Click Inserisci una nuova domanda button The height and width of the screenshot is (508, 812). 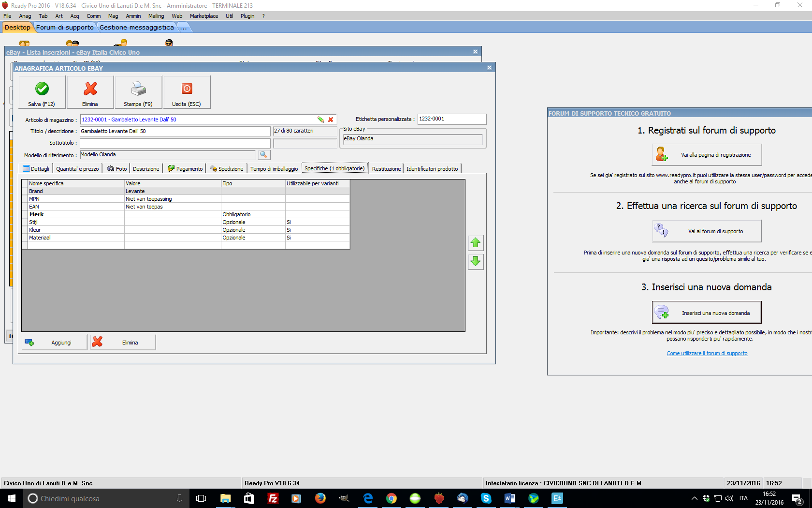click(707, 313)
